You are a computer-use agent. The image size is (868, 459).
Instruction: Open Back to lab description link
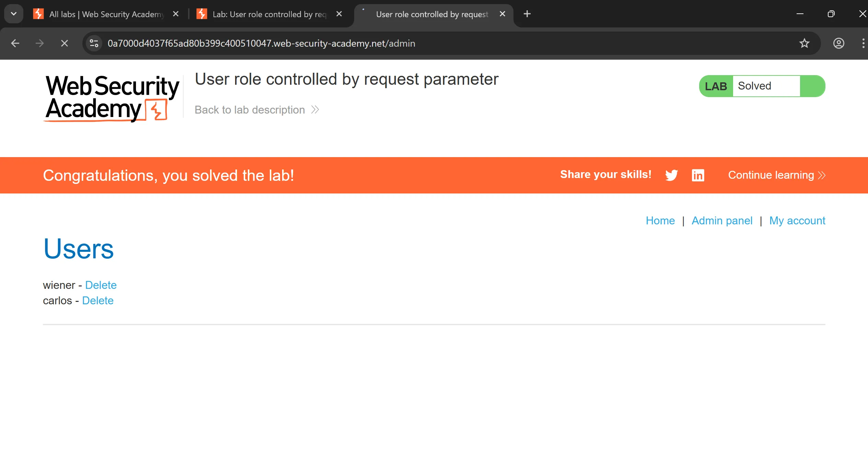256,110
